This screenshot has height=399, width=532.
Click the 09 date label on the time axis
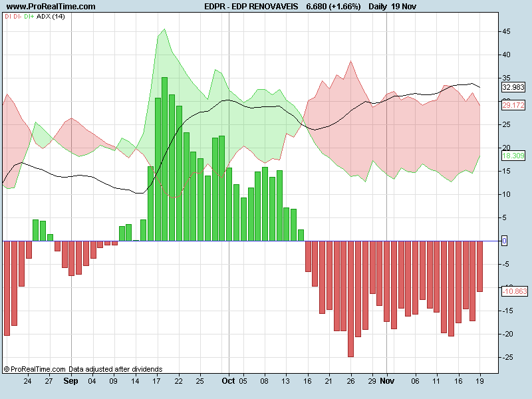pos(113,381)
